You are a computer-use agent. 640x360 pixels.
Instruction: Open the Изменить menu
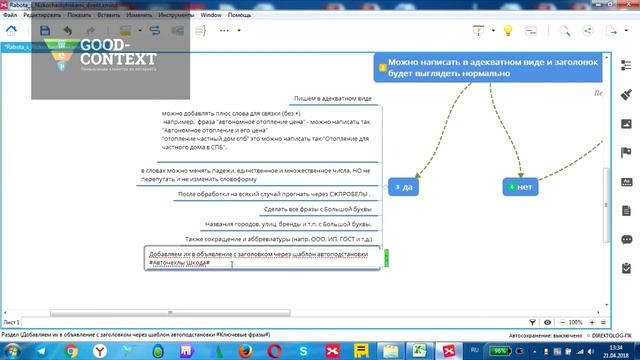139,15
